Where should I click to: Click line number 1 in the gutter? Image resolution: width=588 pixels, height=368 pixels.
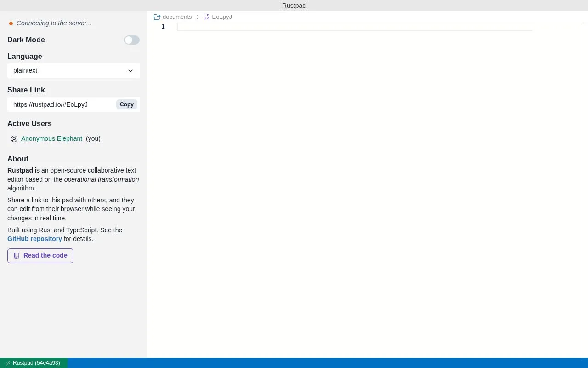click(163, 27)
